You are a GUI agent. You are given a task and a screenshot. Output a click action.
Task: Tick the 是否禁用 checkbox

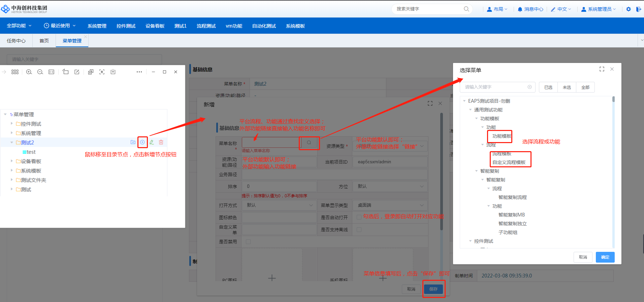click(x=248, y=242)
